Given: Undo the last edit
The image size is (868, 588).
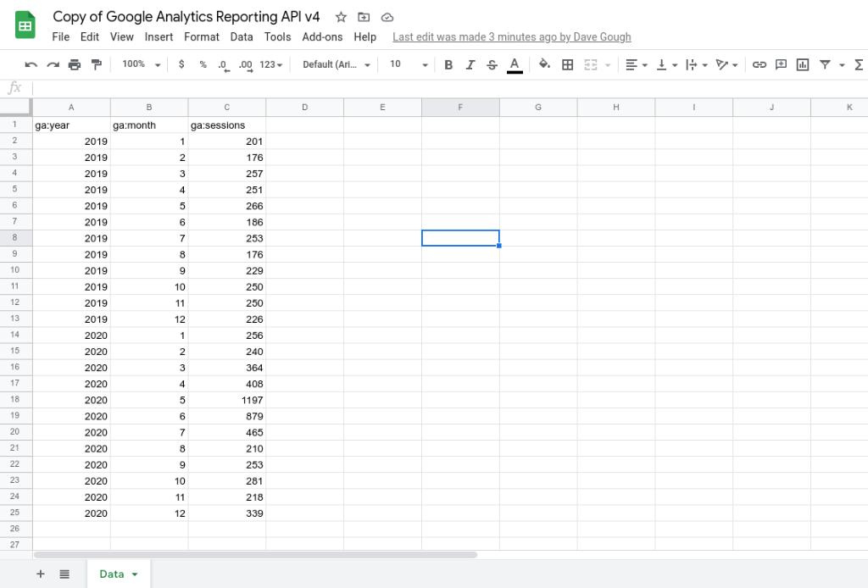Looking at the screenshot, I should click(x=31, y=64).
